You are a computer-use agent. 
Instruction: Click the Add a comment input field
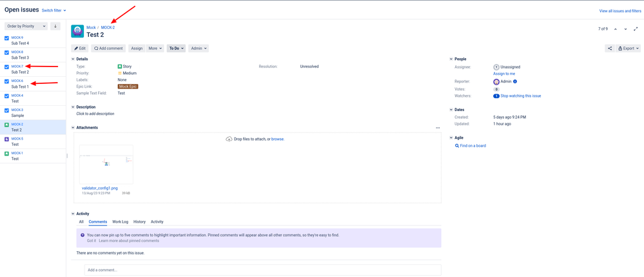click(x=263, y=270)
